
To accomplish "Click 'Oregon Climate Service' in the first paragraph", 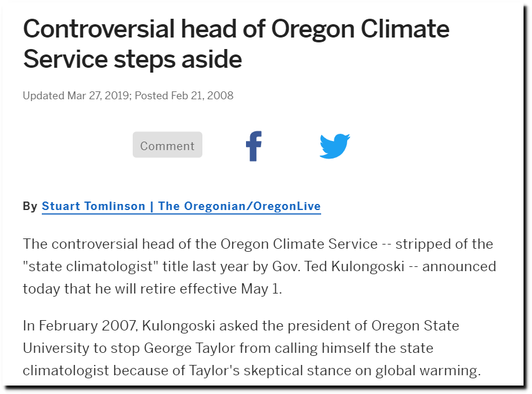I will pyautogui.click(x=299, y=244).
